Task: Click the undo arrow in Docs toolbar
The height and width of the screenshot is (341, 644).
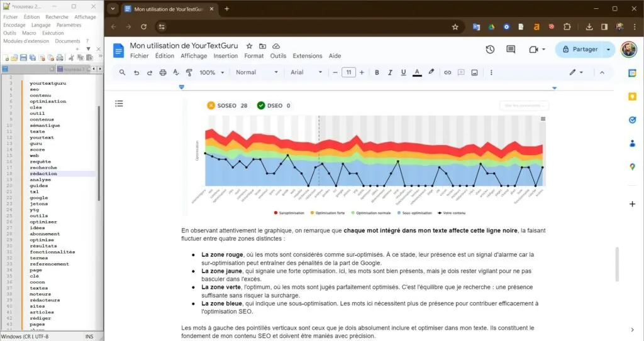Action: [136, 73]
